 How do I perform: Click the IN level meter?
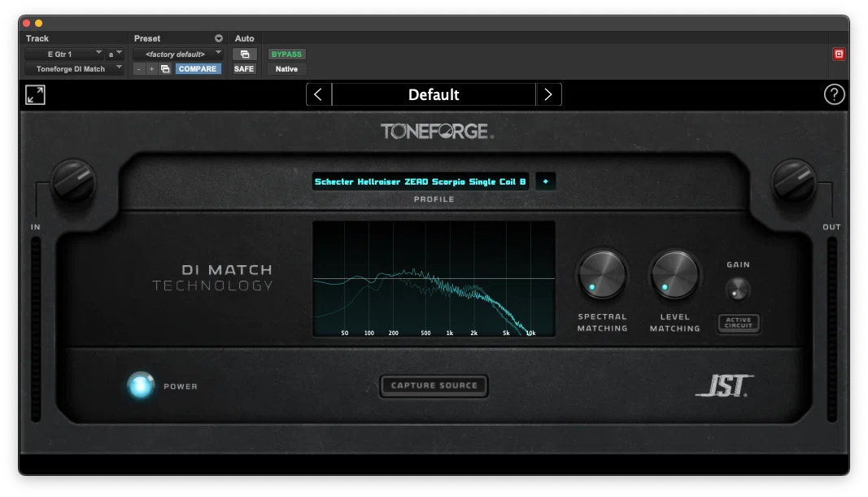pos(36,329)
